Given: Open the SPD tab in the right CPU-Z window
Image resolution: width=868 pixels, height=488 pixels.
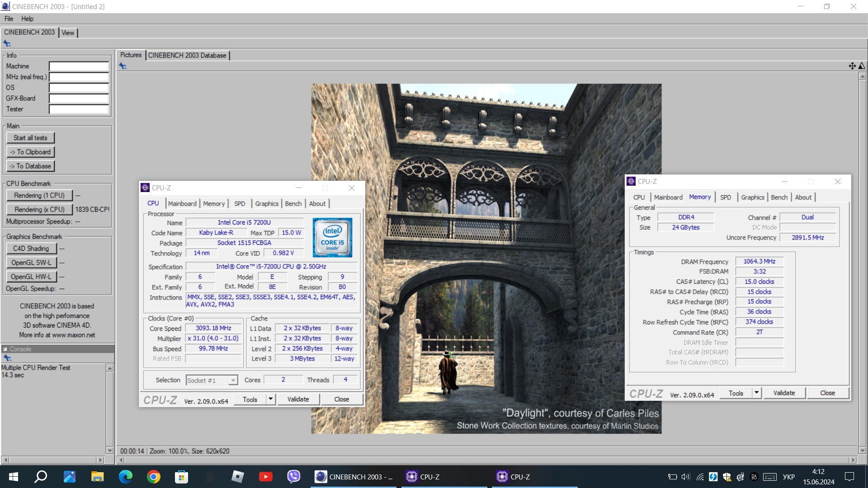Looking at the screenshot, I should [x=726, y=197].
